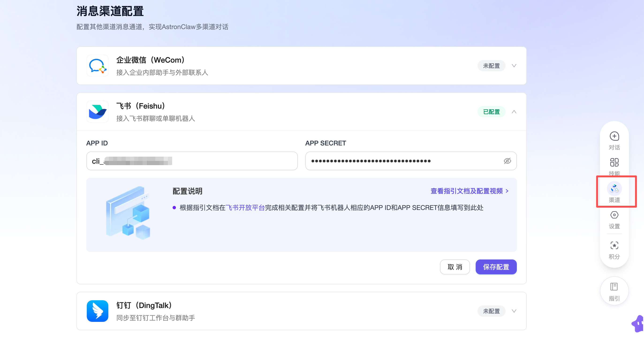Expand the 企业微信（WeCom）configuration section
Screen dimensions: 644x342
click(x=514, y=65)
